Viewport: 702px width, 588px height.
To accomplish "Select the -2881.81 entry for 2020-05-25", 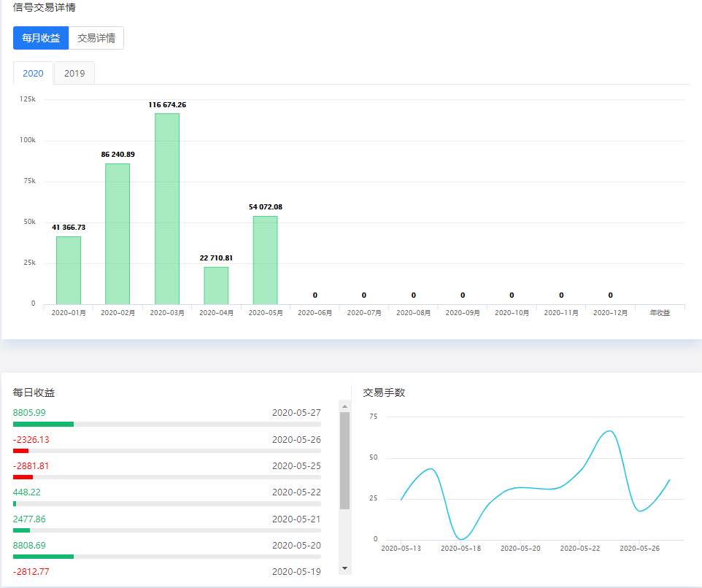I will (x=167, y=471).
